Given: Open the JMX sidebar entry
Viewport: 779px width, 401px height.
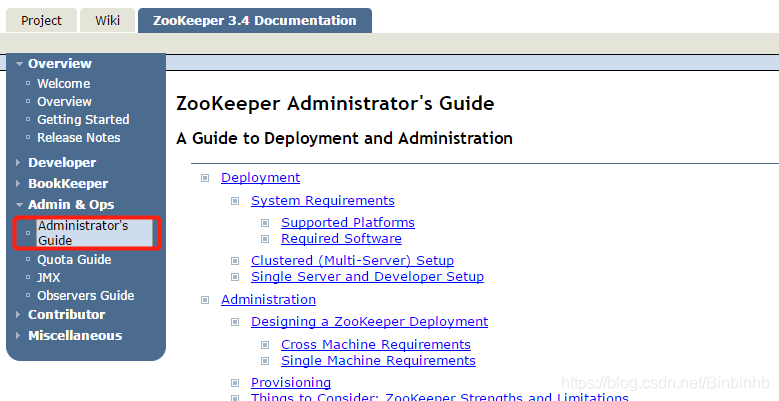Looking at the screenshot, I should (x=49, y=277).
